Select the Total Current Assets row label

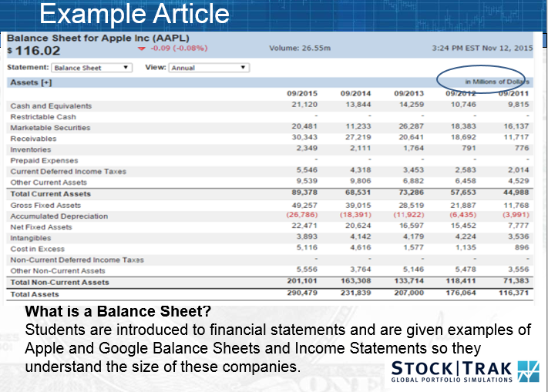point(51,194)
